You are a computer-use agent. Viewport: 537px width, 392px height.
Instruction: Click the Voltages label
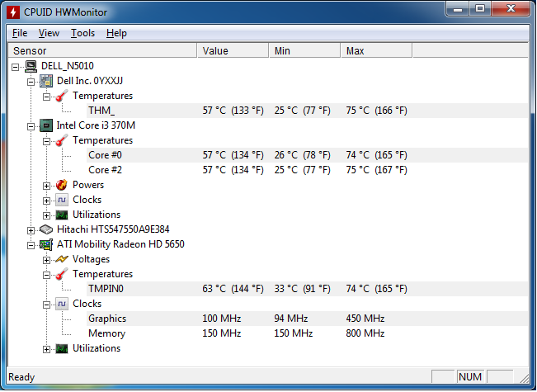91,259
